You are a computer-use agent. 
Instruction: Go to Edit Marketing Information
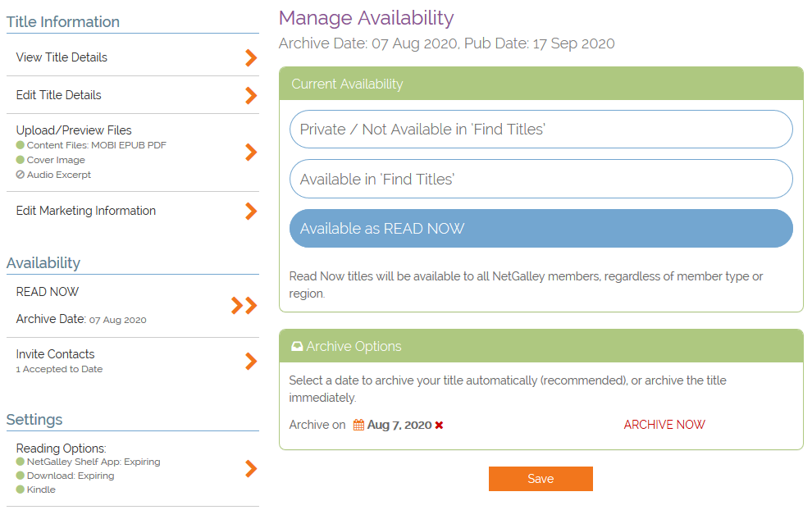tap(86, 211)
